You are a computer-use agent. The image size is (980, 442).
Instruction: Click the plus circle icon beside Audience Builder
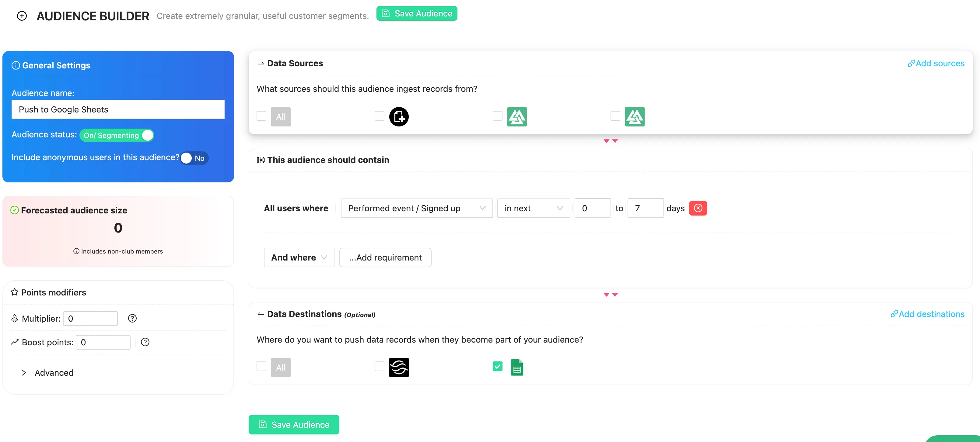[x=22, y=16]
